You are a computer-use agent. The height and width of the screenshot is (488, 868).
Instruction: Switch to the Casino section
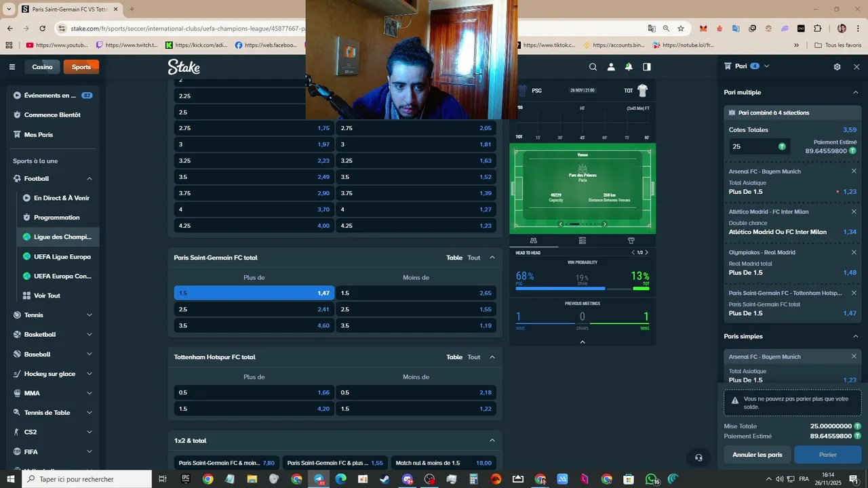[x=42, y=66]
